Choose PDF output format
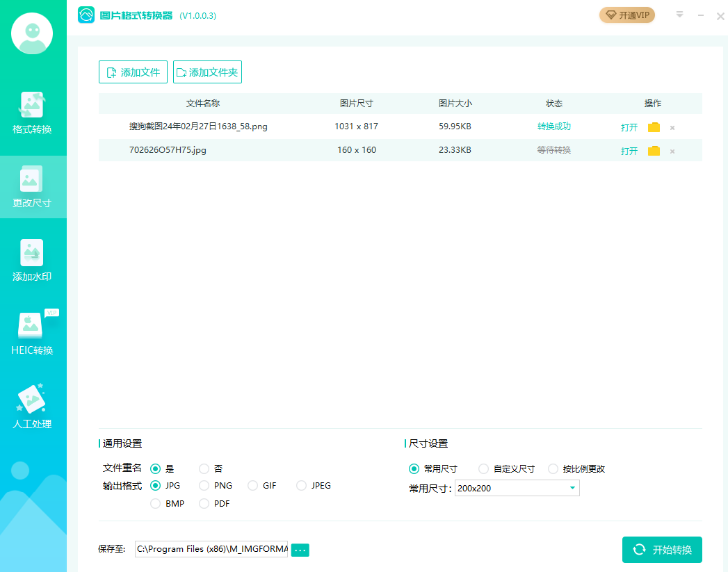Image resolution: width=728 pixels, height=572 pixels. click(204, 503)
